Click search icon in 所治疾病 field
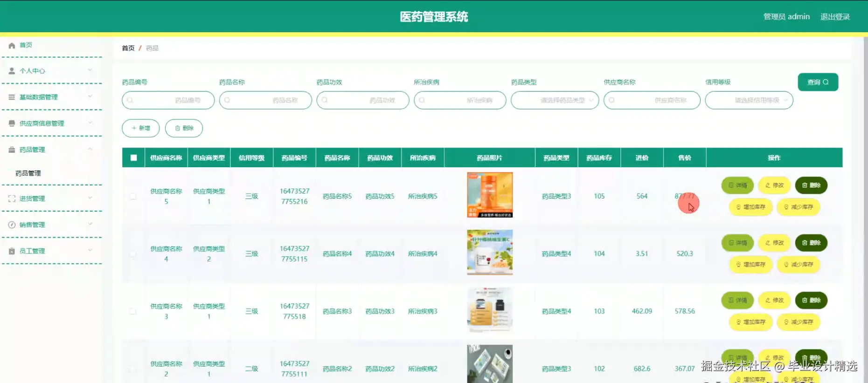The width and height of the screenshot is (868, 383). 422,100
